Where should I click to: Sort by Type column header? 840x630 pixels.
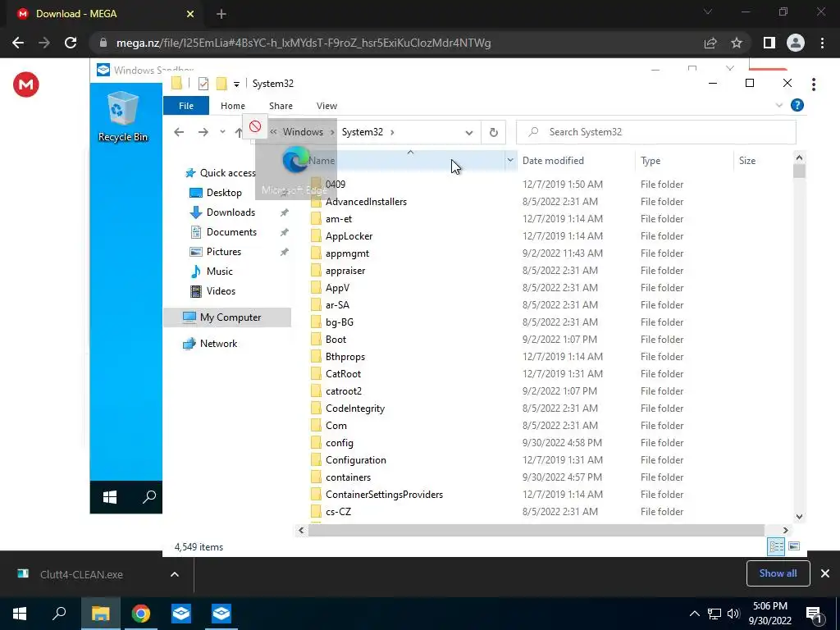coord(651,160)
